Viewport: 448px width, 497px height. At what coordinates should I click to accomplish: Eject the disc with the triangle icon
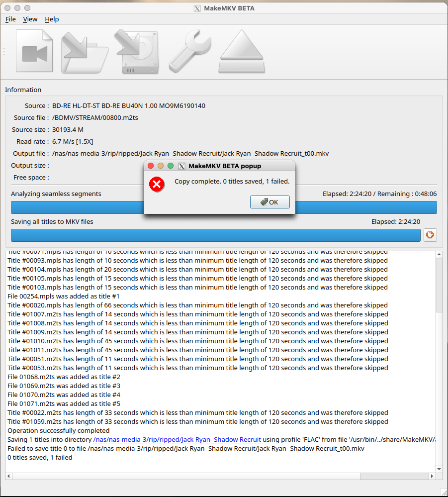[242, 51]
